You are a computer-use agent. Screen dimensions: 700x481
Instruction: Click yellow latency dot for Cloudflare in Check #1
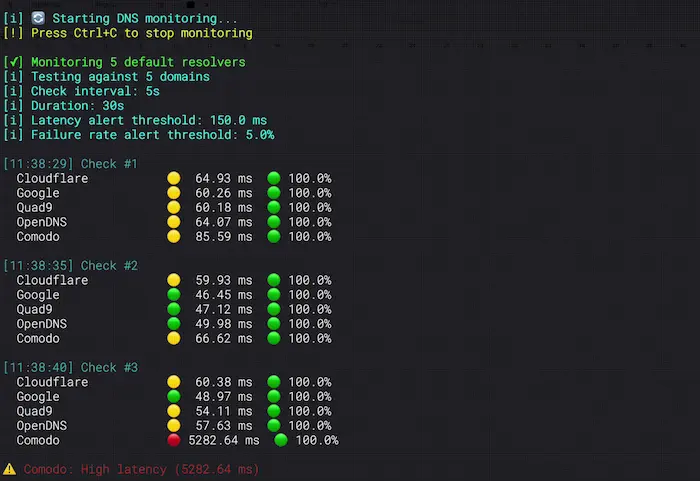pos(174,178)
